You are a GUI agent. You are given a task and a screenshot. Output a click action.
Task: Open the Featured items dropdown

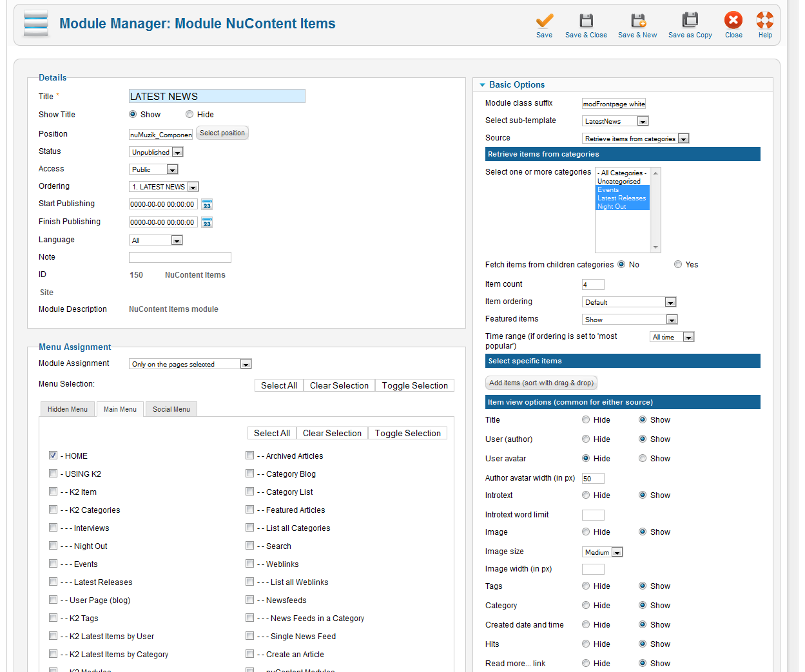click(630, 320)
